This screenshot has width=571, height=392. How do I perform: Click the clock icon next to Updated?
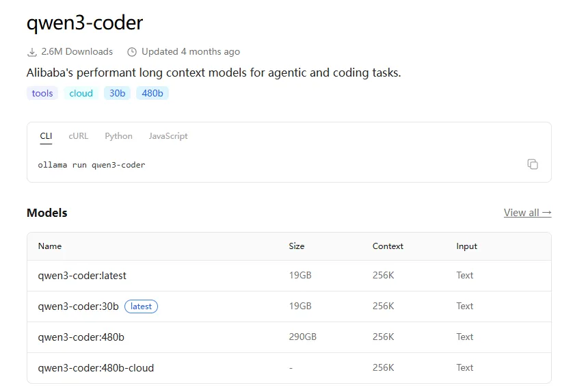click(131, 52)
